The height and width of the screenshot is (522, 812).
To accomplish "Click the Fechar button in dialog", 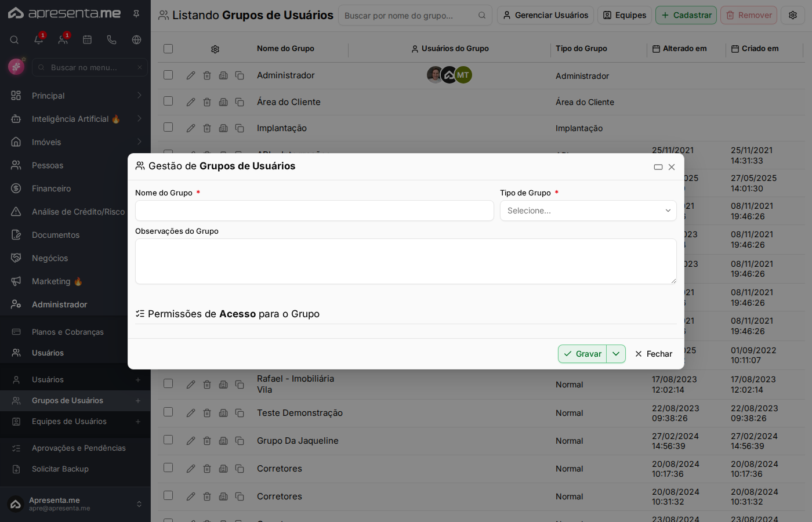I will pyautogui.click(x=654, y=354).
